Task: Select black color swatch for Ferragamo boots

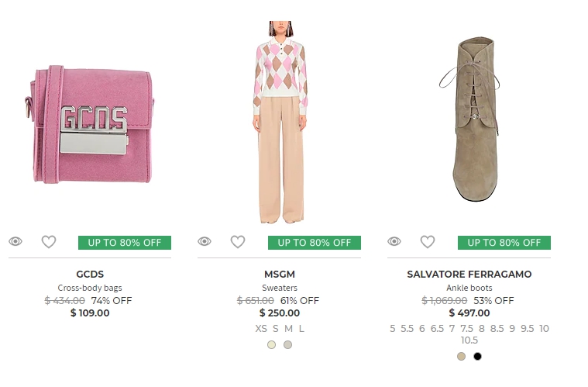Action: pos(478,357)
